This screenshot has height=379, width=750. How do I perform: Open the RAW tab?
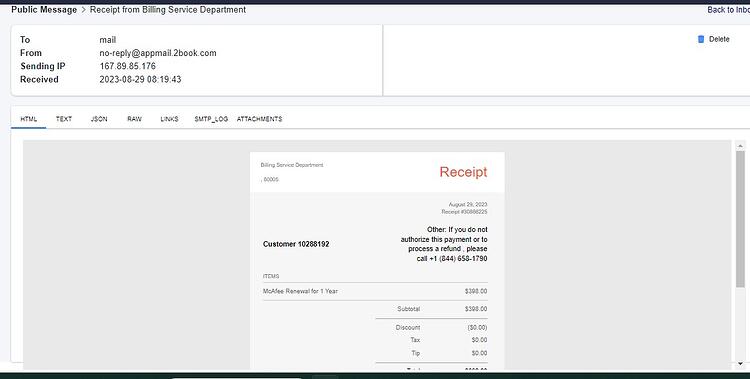(134, 119)
